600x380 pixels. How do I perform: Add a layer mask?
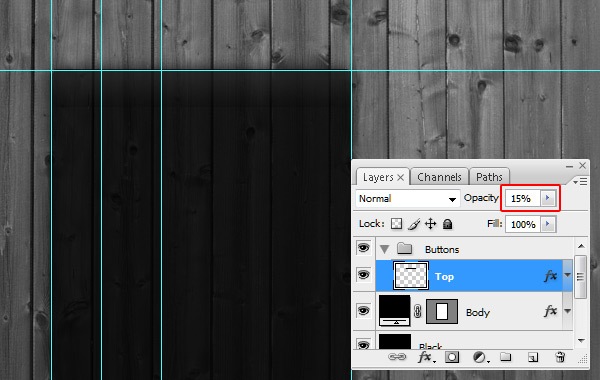pos(452,357)
